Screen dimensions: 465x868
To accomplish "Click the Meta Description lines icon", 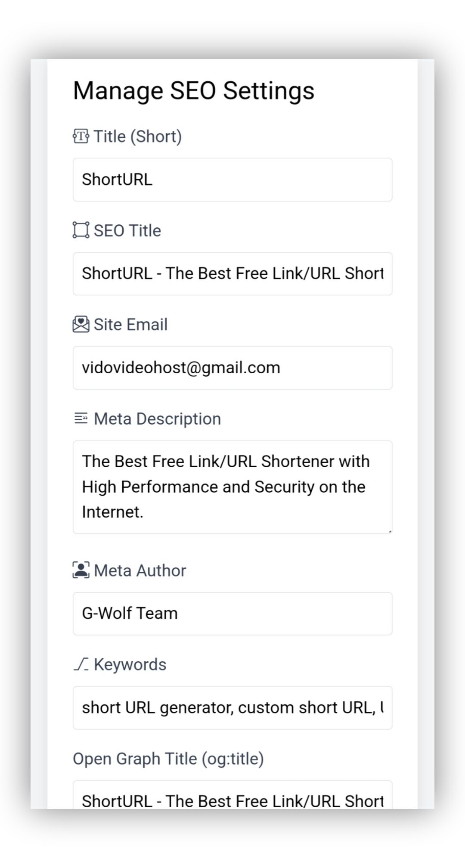I will 81,418.
